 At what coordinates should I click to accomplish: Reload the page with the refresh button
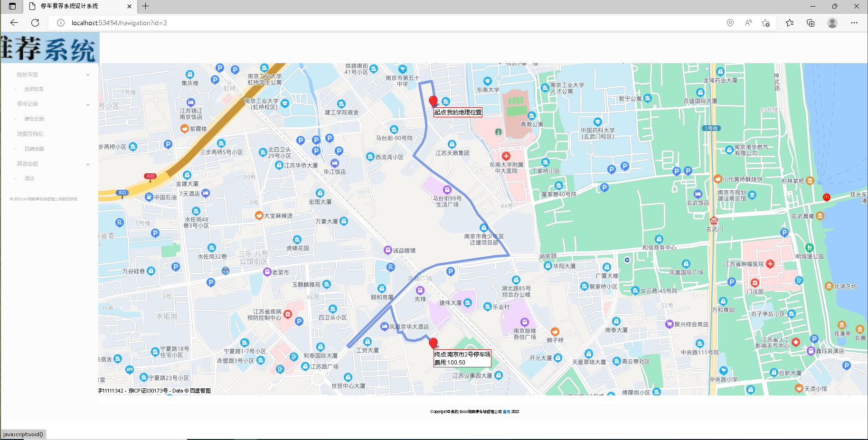coord(35,23)
